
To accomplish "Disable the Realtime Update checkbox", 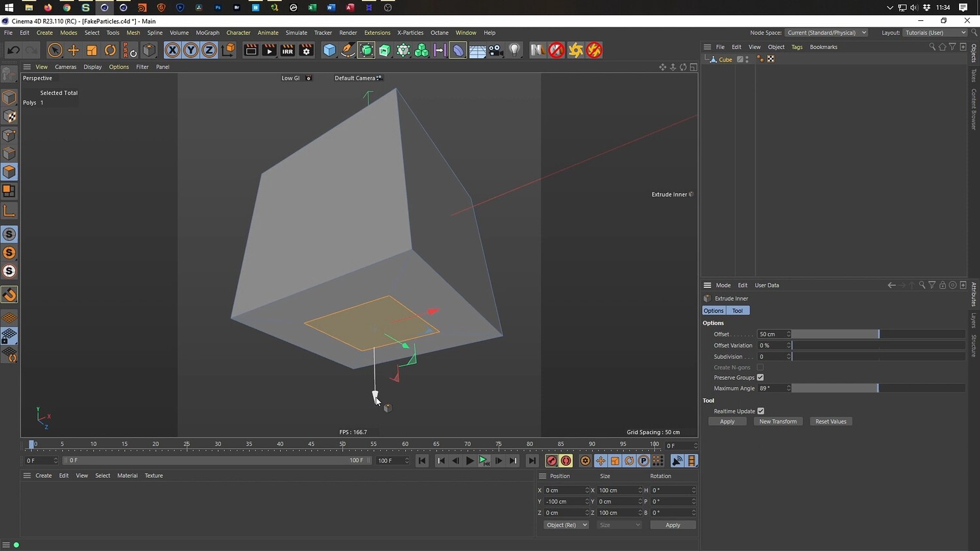I will 760,411.
